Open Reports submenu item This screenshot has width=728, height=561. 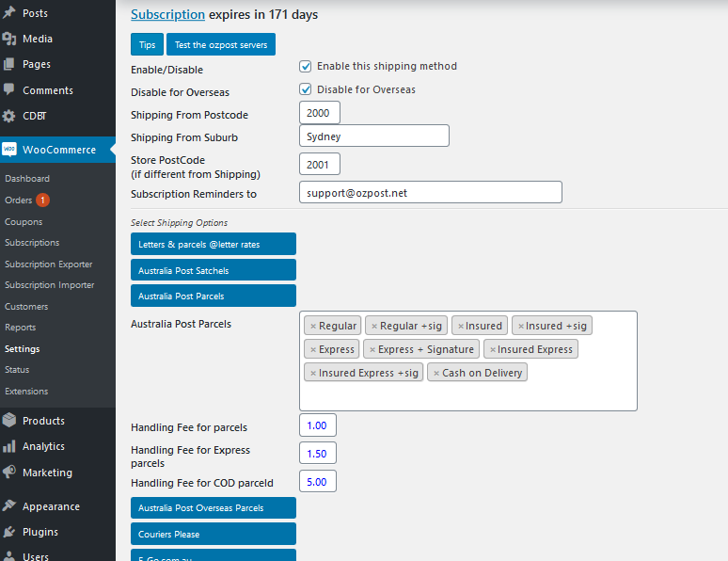(x=20, y=328)
